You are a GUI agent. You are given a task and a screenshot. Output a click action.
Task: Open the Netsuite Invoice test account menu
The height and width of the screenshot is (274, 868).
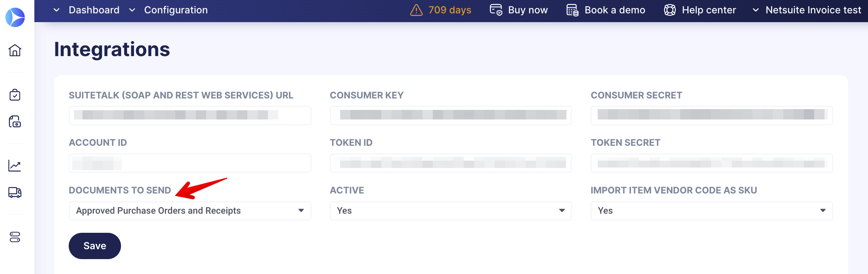pos(813,10)
